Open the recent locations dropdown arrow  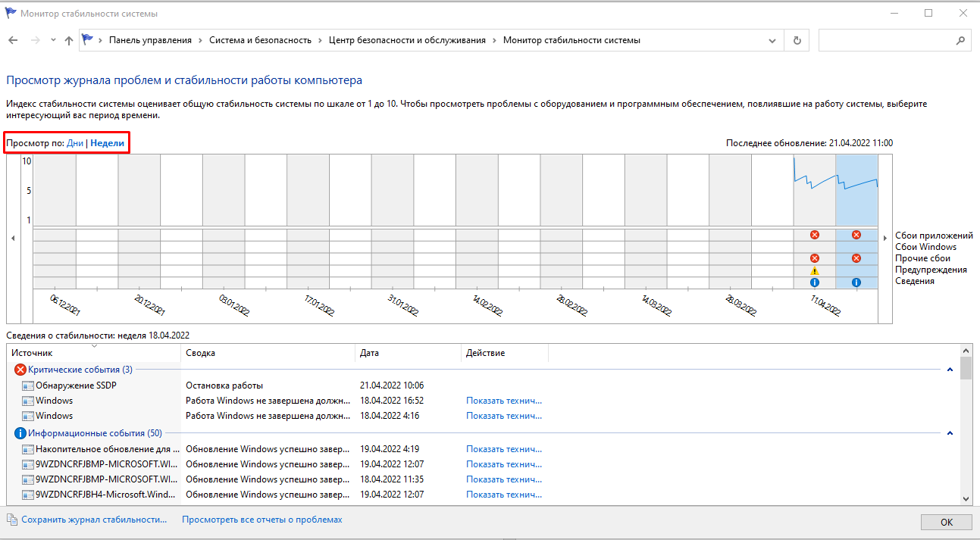[53, 40]
